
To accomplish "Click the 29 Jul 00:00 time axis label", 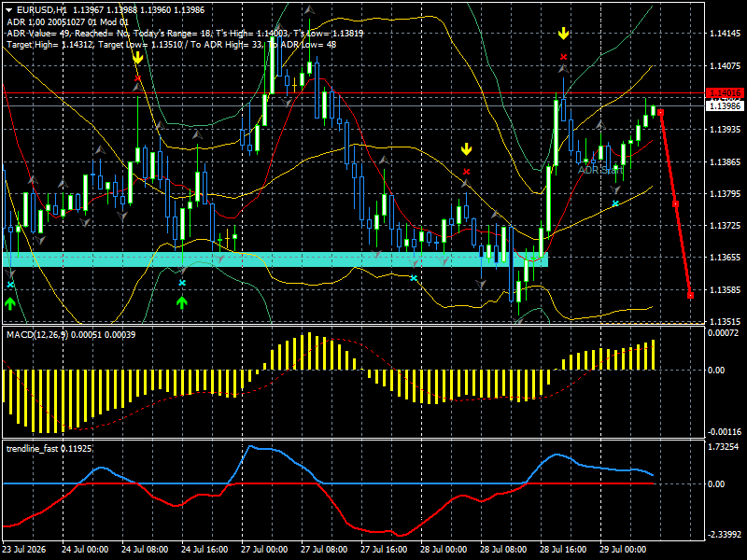I will point(623,550).
